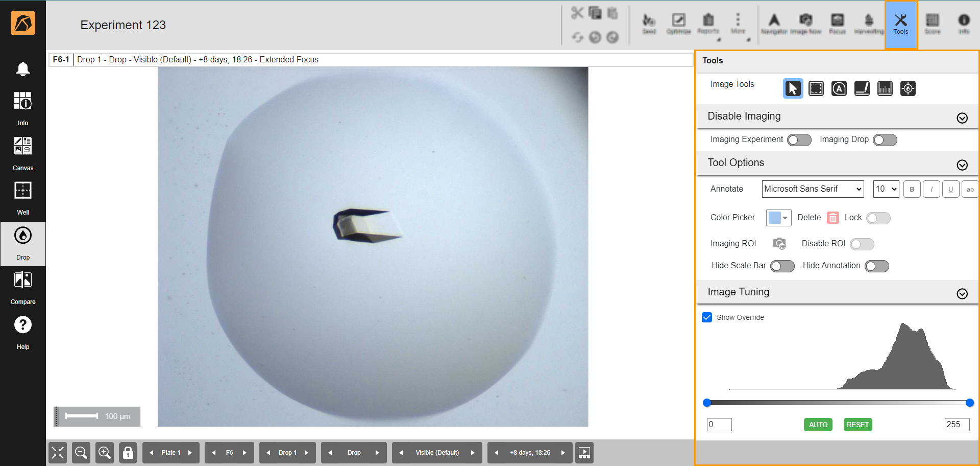Open the Well view in sidebar
The height and width of the screenshot is (466, 980).
pyautogui.click(x=23, y=198)
